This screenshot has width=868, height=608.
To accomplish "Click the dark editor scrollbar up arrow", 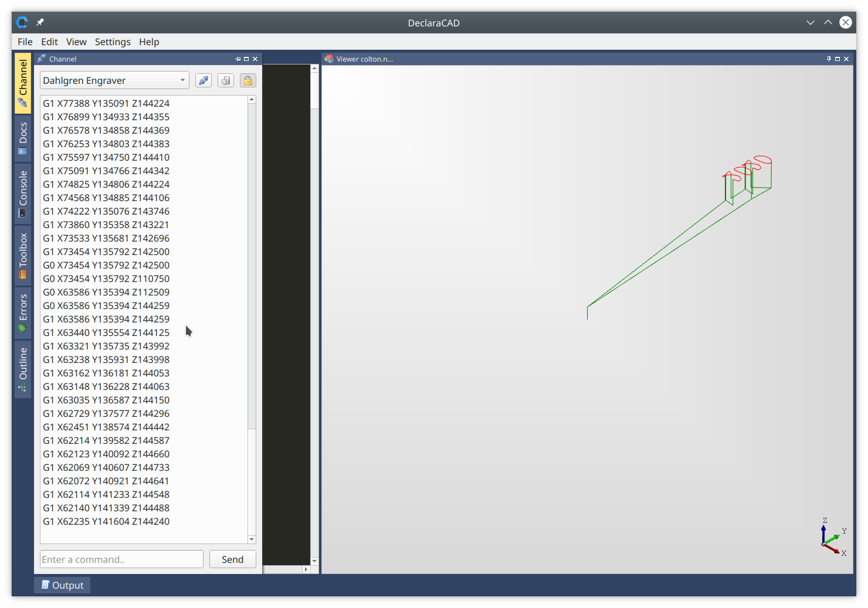I will pos(314,68).
